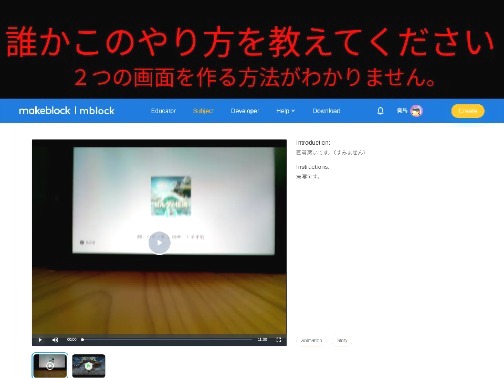The height and width of the screenshot is (378, 504).
Task: Click the Animation tag
Action: [x=311, y=340]
